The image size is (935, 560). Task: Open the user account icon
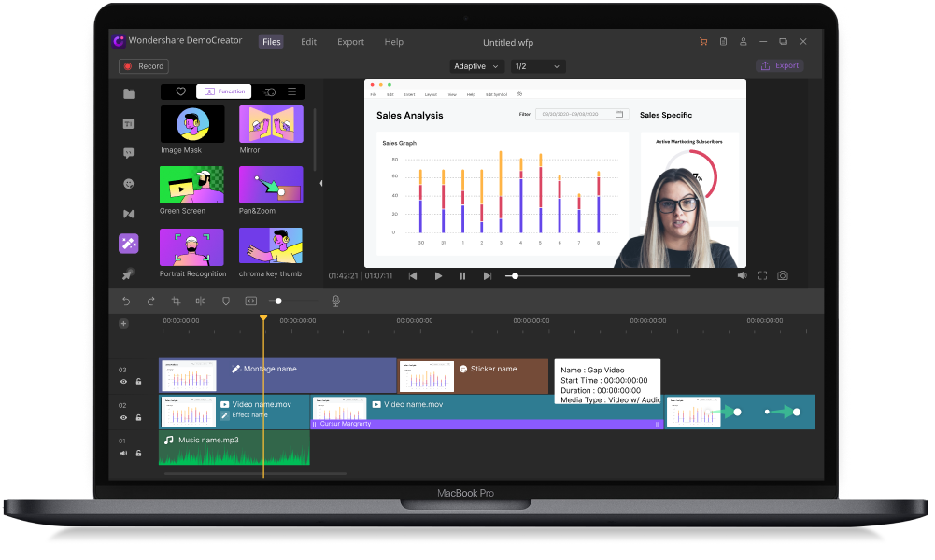click(743, 42)
